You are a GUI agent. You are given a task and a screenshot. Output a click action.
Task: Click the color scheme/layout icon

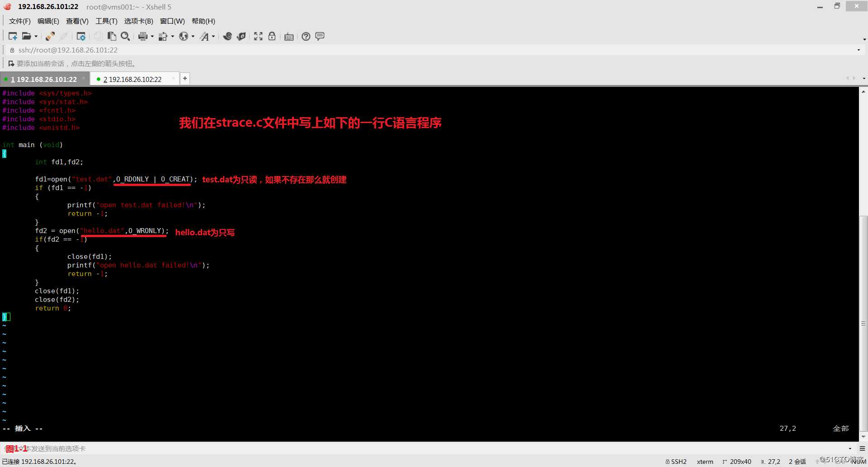tap(163, 36)
